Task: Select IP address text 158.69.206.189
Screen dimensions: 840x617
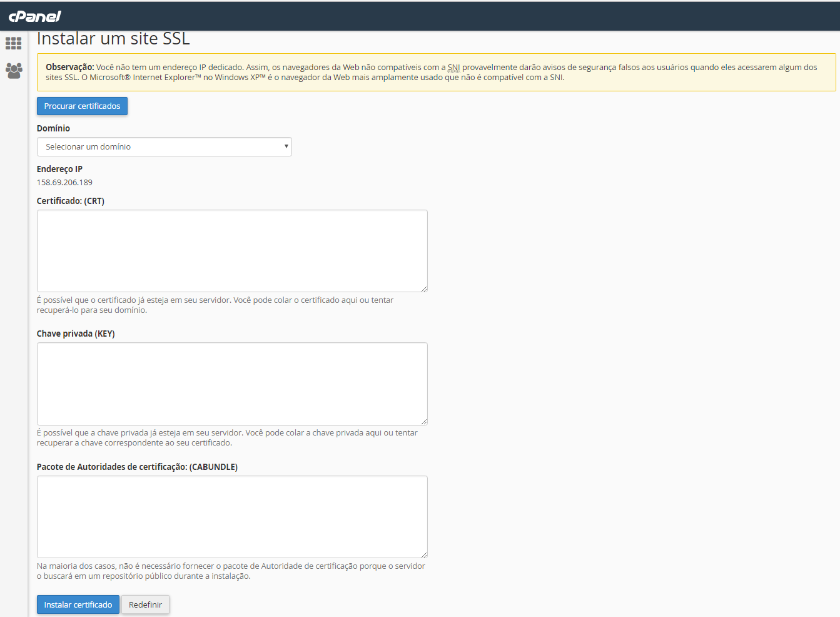Action: pos(64,182)
